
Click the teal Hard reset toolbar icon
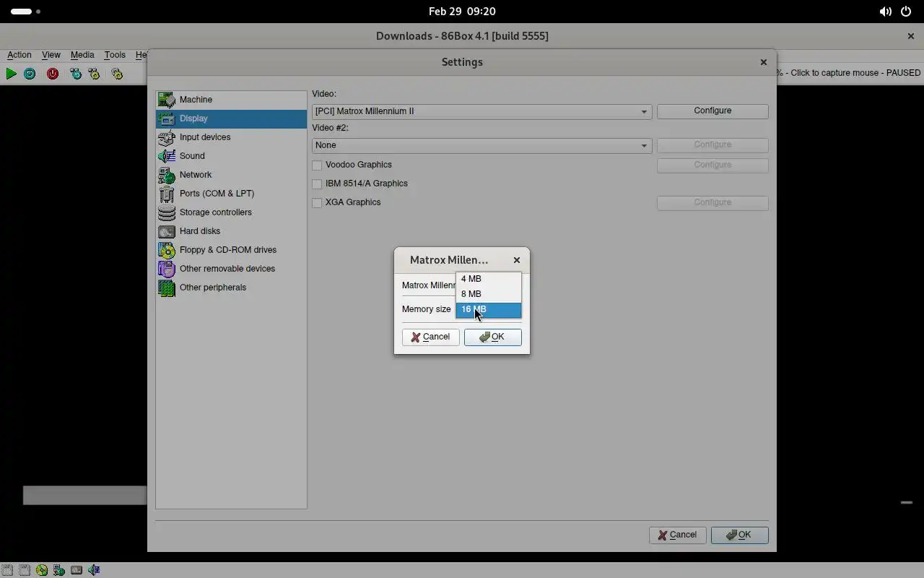coord(30,74)
